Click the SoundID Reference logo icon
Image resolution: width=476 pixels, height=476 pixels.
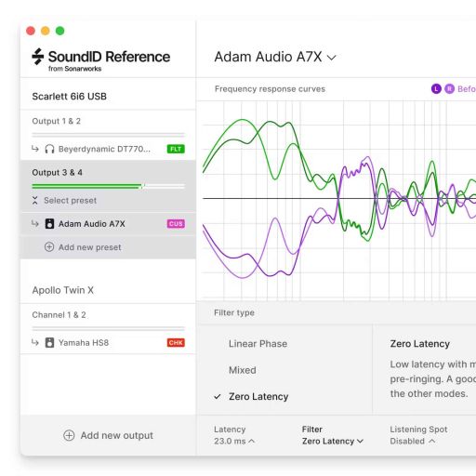(38, 57)
